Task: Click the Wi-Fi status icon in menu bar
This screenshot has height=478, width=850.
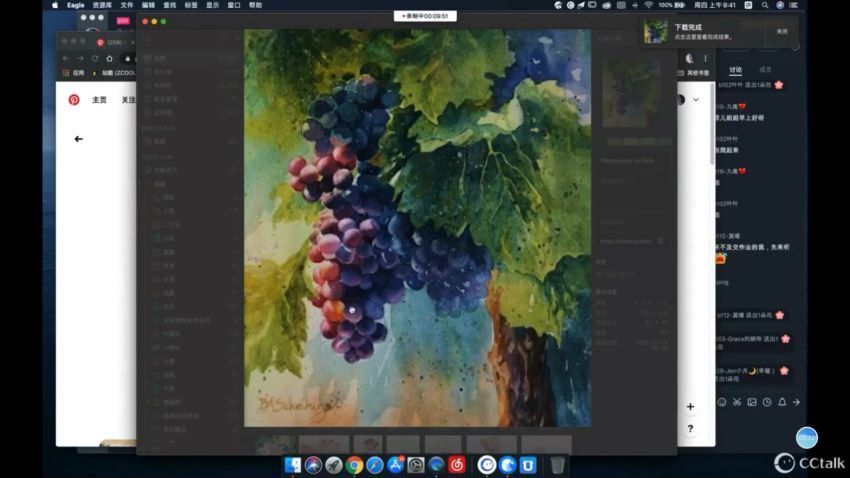Action: pos(648,5)
